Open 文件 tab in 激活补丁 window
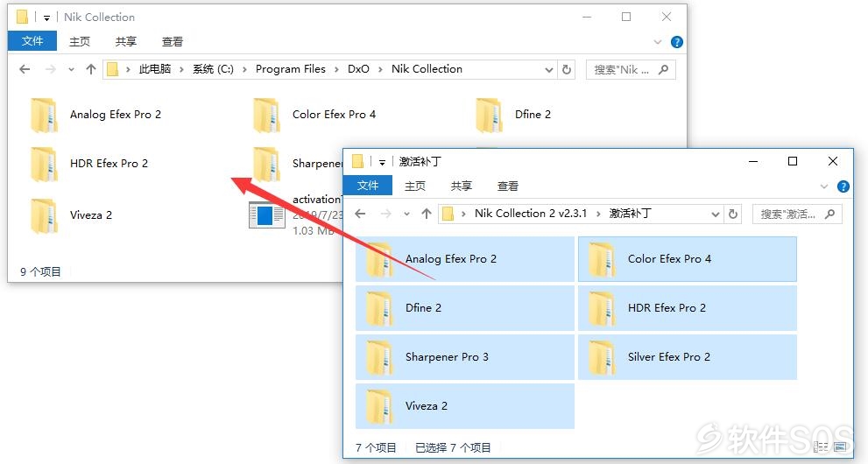This screenshot has height=464, width=868. pos(368,186)
